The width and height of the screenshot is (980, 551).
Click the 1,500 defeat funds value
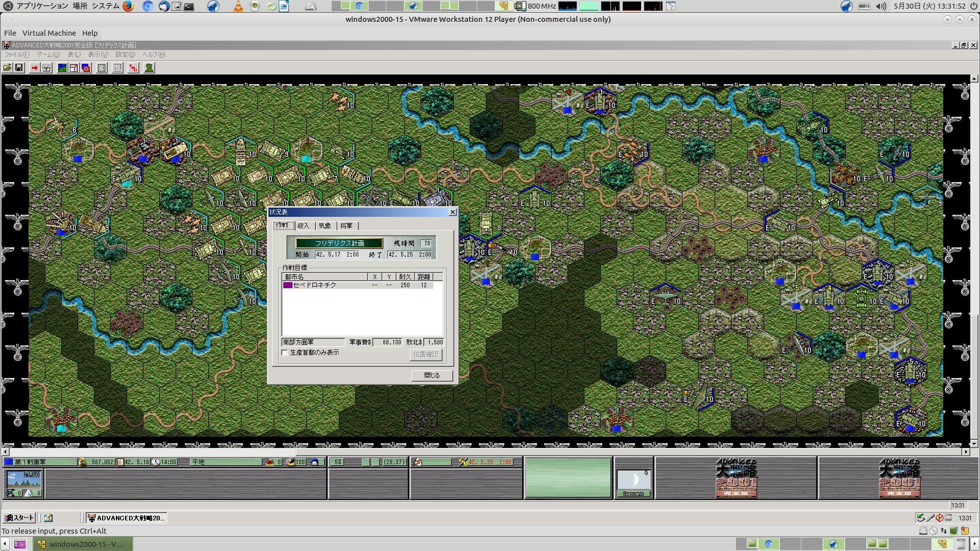[x=434, y=342]
